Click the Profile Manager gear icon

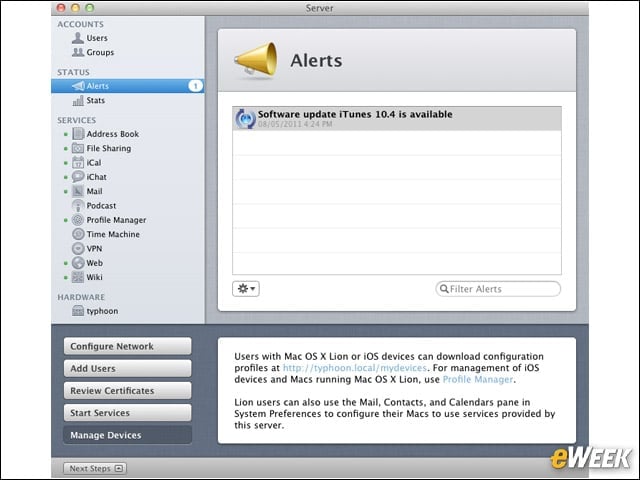[x=78, y=220]
